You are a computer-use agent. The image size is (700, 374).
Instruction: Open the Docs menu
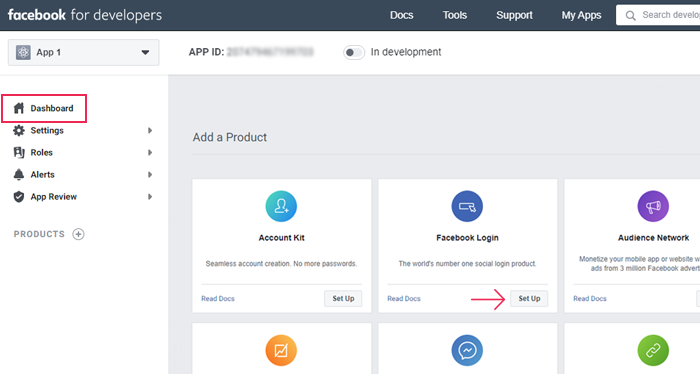click(401, 15)
